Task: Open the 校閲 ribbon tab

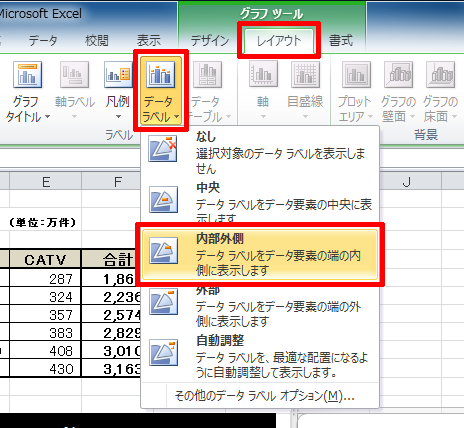Action: [x=97, y=41]
